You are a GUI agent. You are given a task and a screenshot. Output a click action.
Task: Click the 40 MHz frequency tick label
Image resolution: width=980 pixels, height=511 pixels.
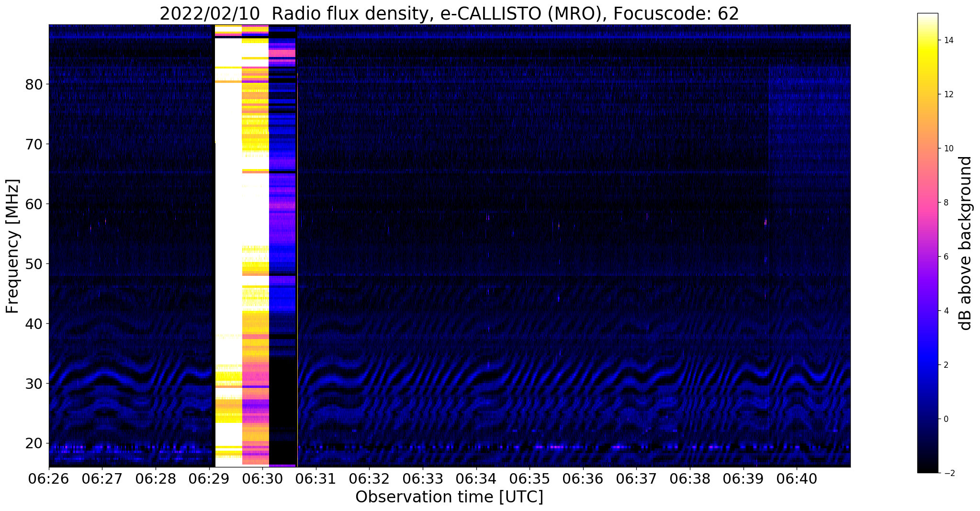click(34, 324)
